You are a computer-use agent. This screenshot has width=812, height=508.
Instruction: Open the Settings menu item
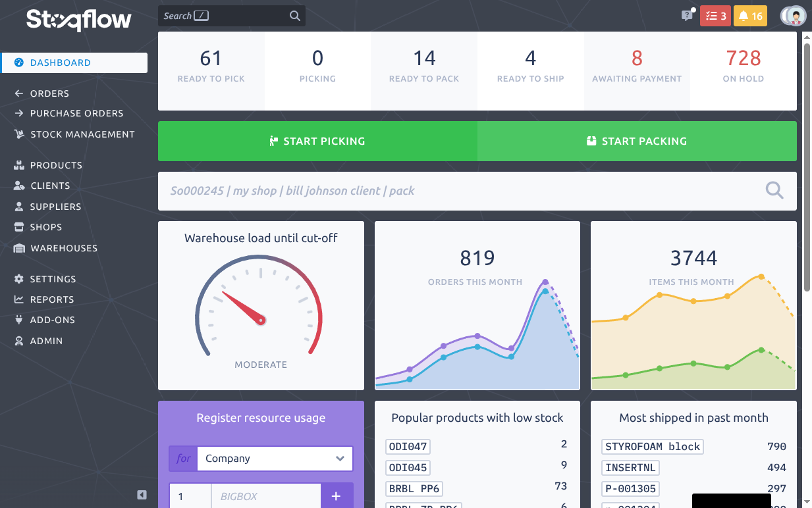coord(54,279)
